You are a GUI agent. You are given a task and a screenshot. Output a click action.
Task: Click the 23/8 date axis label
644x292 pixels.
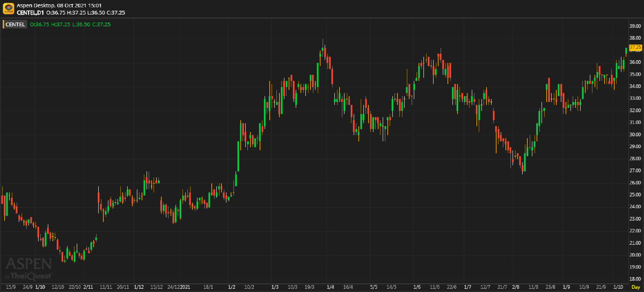click(551, 287)
